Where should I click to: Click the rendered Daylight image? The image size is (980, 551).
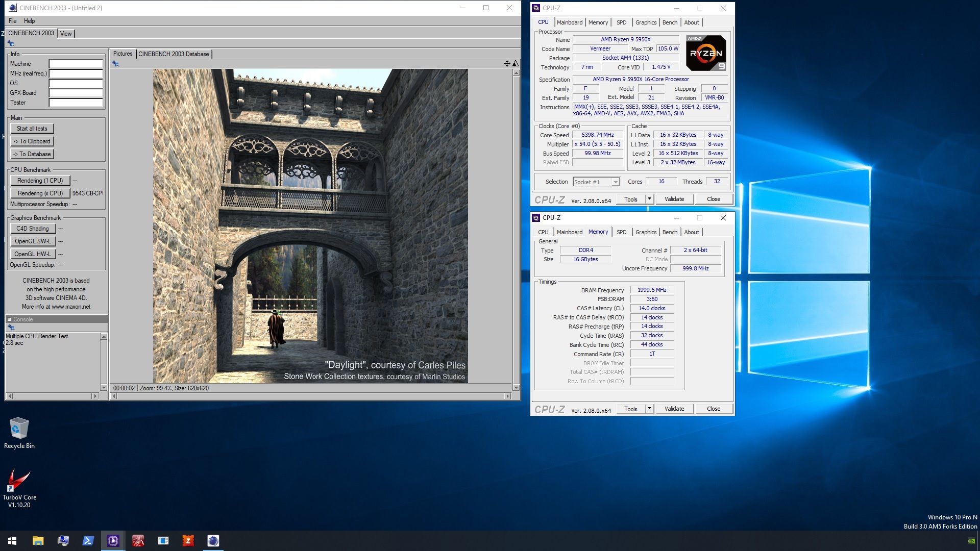310,226
